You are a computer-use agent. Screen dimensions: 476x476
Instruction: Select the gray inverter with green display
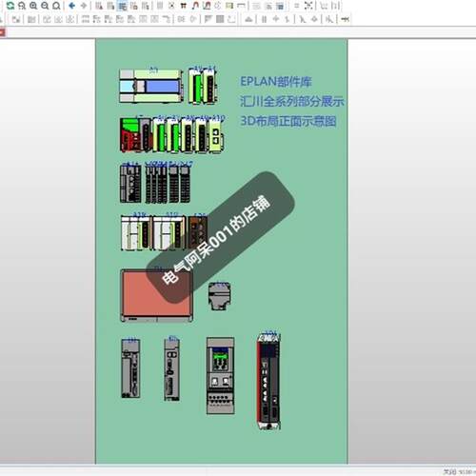(x=220, y=376)
